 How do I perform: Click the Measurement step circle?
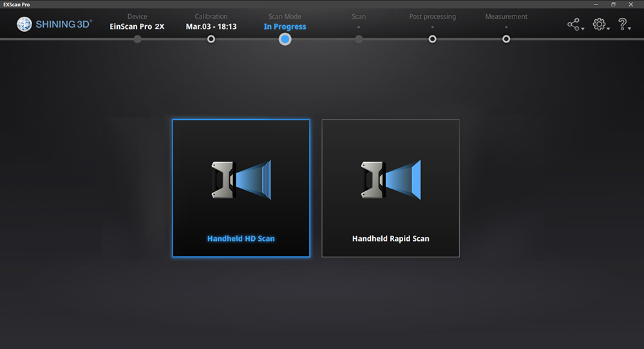[506, 39]
